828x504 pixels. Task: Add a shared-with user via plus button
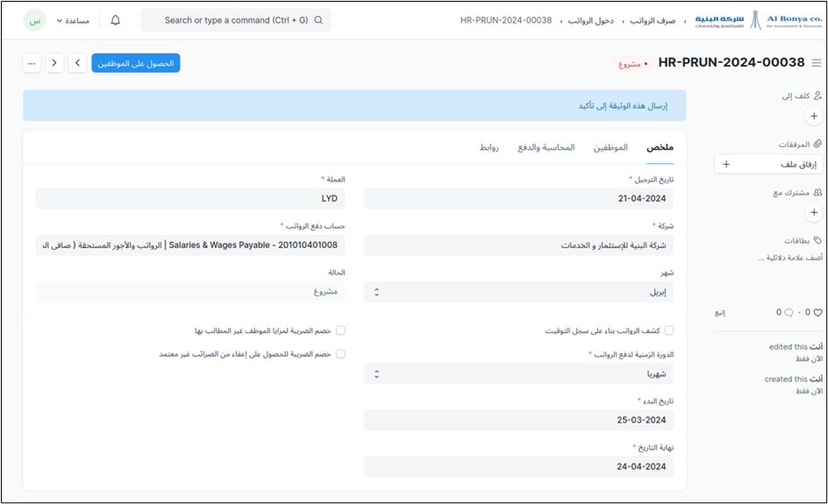(x=813, y=212)
